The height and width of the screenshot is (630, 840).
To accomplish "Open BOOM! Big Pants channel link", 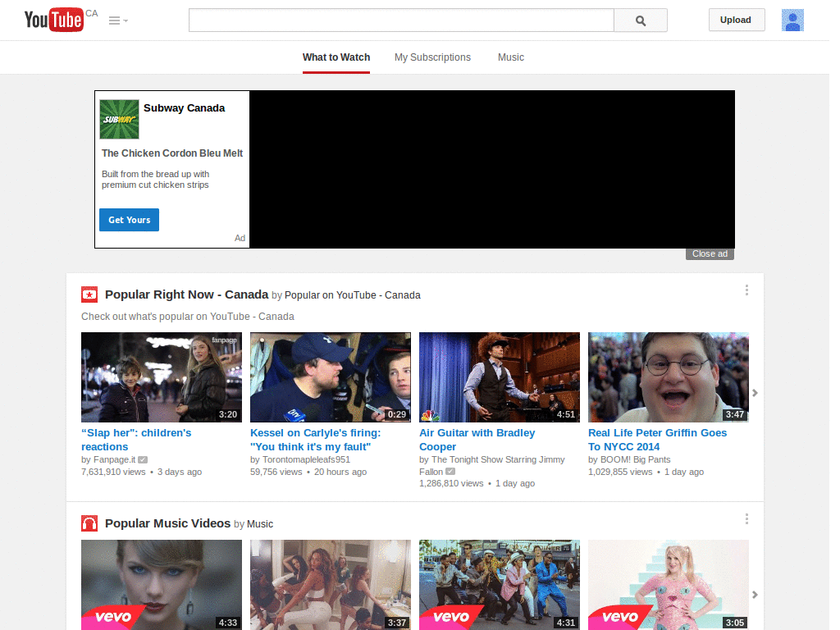I will (636, 459).
